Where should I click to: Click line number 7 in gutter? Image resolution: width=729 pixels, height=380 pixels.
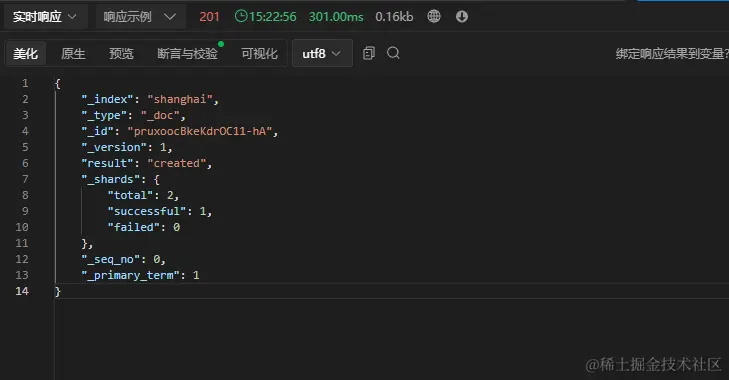(25, 179)
